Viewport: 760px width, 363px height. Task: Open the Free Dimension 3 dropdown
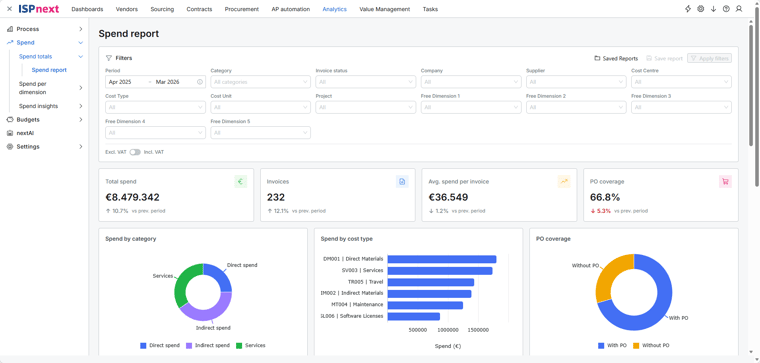(x=681, y=107)
